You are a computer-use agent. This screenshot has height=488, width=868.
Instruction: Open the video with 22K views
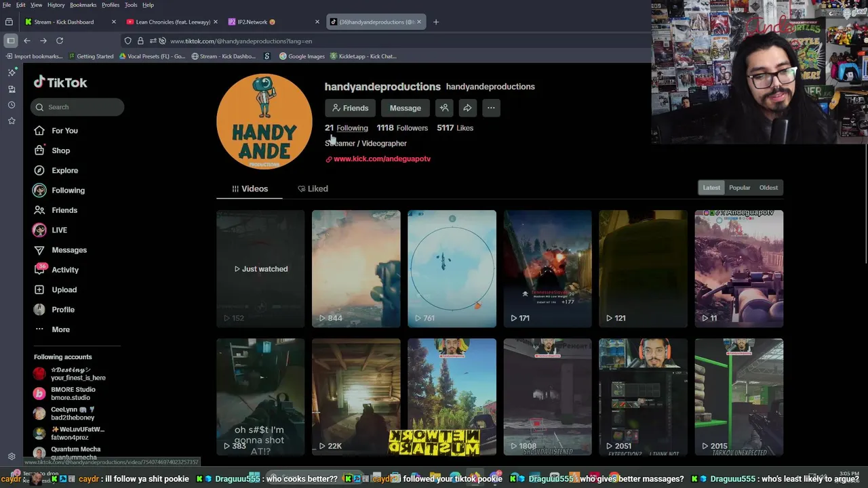[356, 397]
